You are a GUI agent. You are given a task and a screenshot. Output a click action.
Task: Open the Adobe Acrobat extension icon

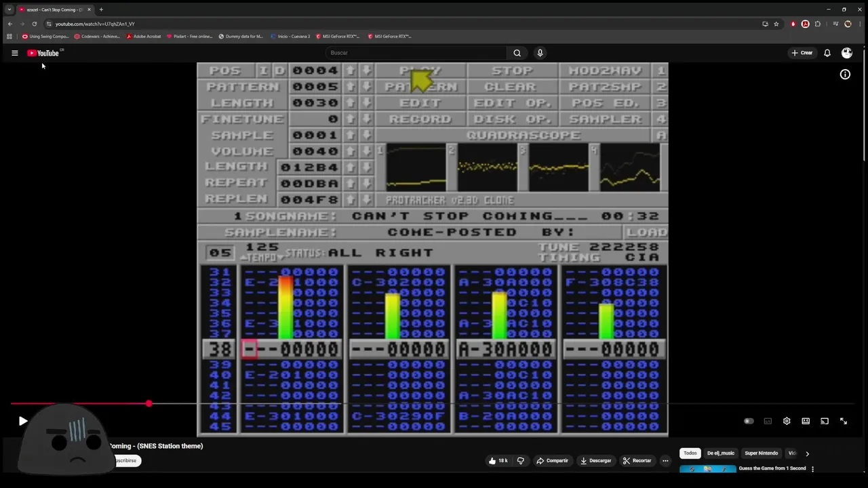(x=805, y=24)
